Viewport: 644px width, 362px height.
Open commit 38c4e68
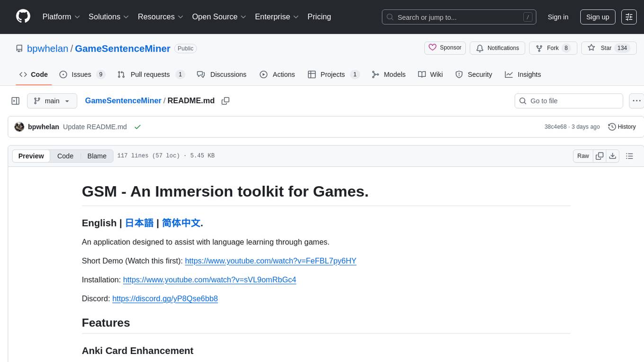pyautogui.click(x=555, y=127)
